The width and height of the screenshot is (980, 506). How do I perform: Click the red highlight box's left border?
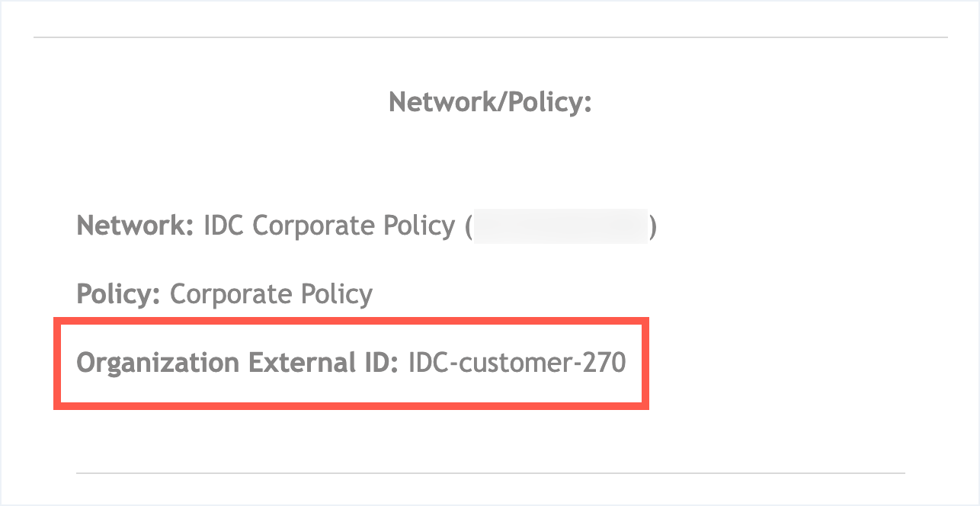point(57,363)
